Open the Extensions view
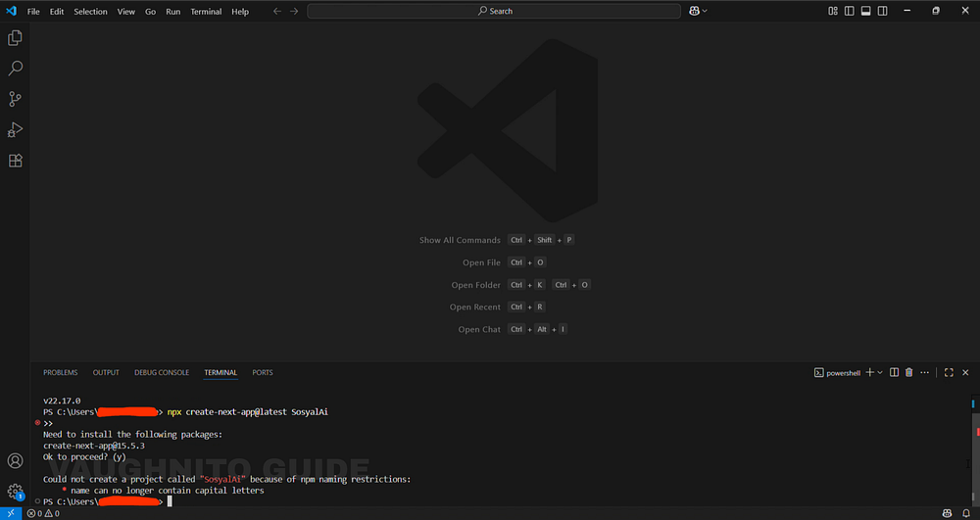 (15, 161)
